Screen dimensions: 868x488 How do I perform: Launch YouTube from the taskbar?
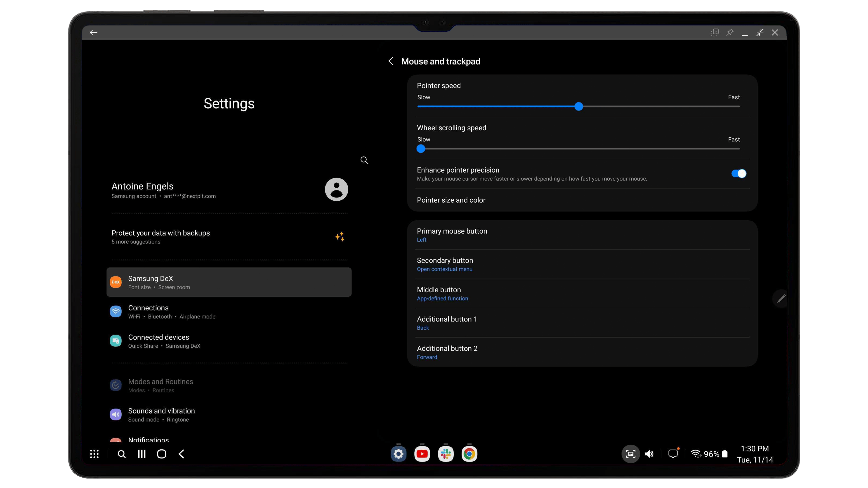coord(422,454)
